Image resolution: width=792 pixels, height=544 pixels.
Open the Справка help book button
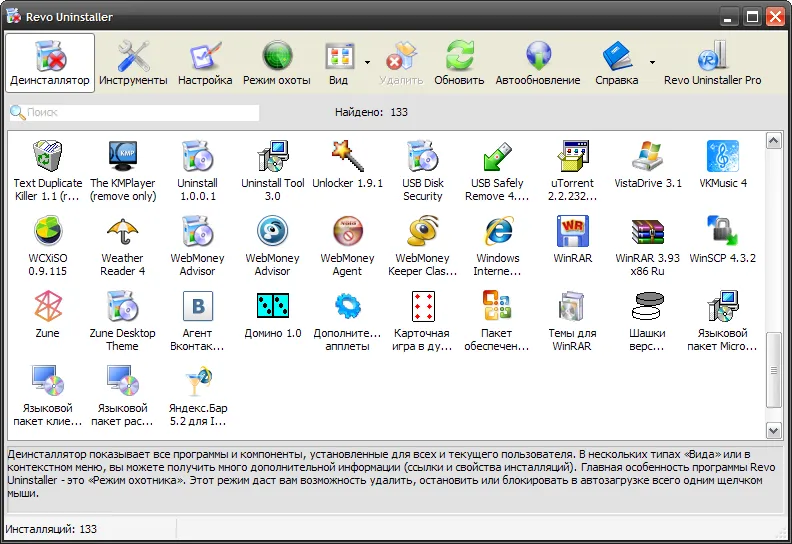[617, 63]
